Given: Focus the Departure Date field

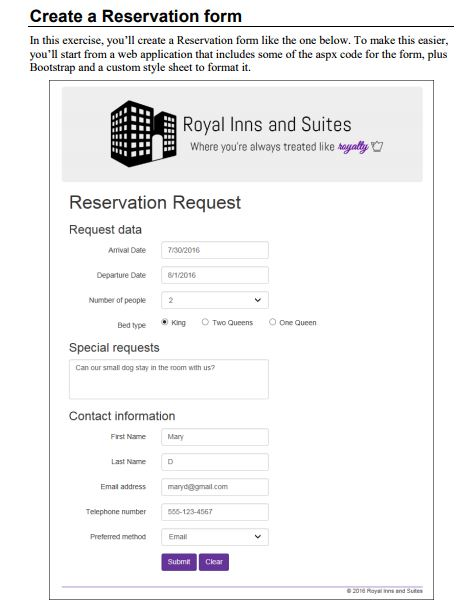Looking at the screenshot, I should tap(215, 275).
